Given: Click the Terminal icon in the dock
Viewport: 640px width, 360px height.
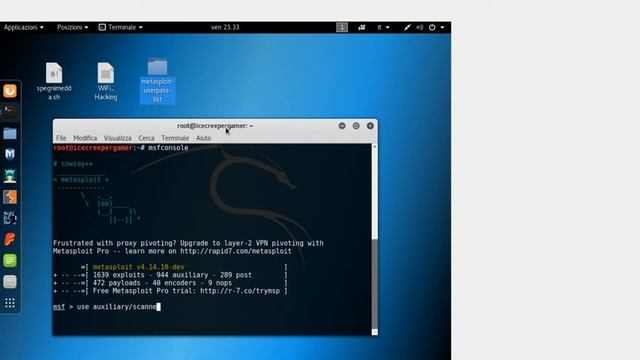Looking at the screenshot, I should click(10, 111).
